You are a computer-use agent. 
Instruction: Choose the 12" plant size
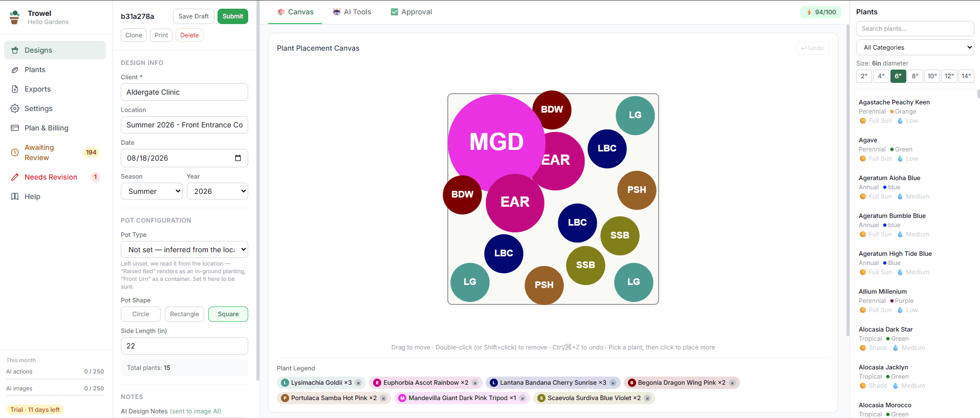point(949,76)
